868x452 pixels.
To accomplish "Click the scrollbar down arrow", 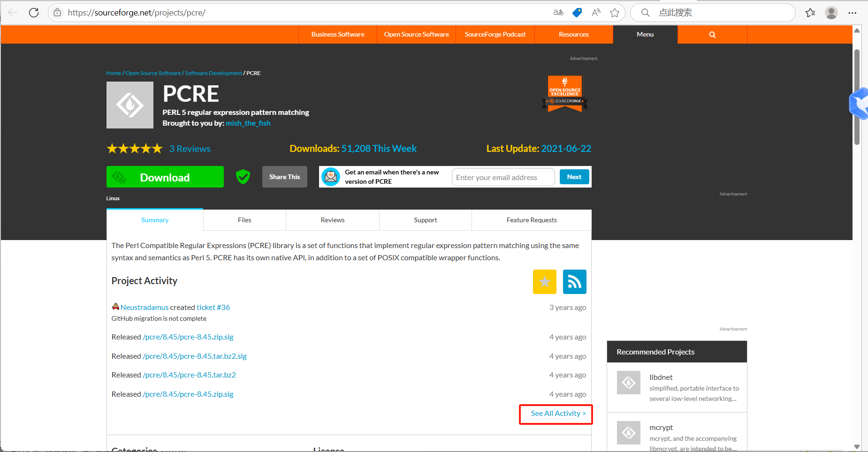I will tap(857, 447).
